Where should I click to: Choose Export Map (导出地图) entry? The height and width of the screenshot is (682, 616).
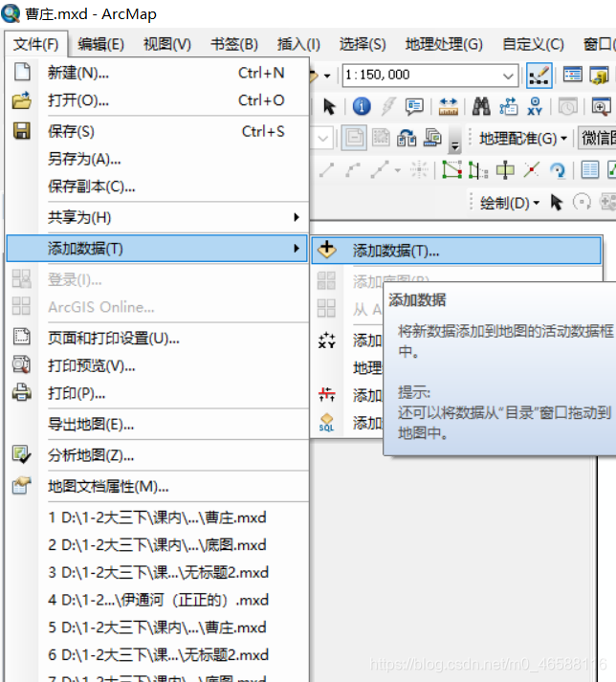coord(157,424)
